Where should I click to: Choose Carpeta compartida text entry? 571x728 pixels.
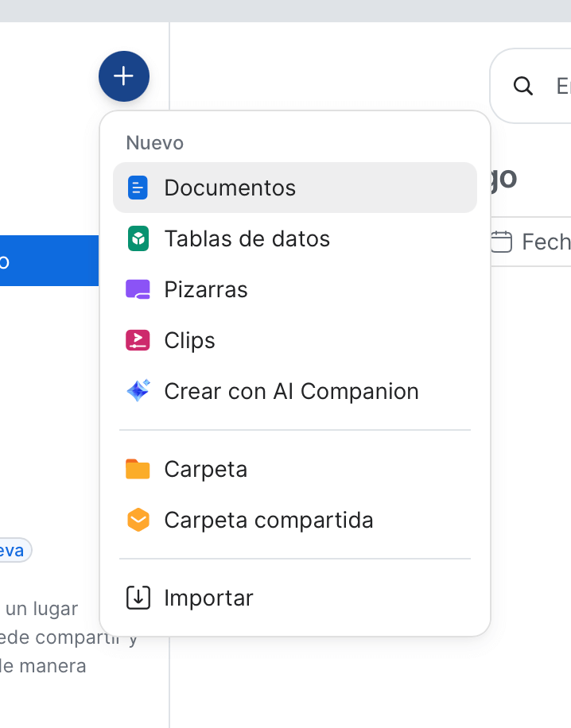tap(268, 520)
